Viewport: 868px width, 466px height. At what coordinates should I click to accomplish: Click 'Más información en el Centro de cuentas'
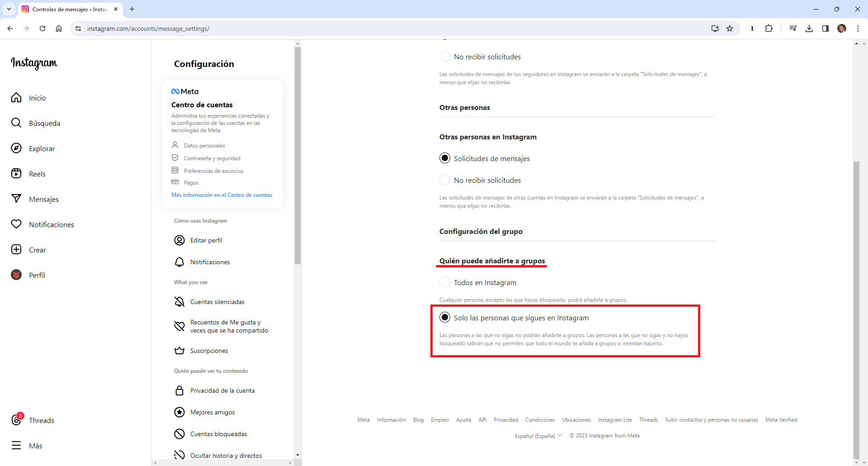coord(222,195)
